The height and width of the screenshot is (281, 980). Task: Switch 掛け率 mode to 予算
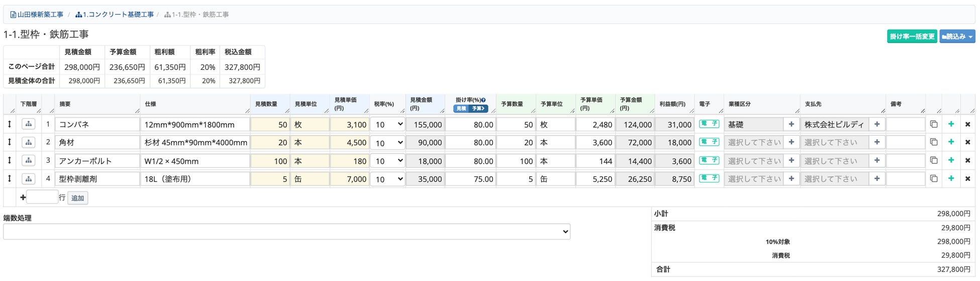click(x=478, y=109)
